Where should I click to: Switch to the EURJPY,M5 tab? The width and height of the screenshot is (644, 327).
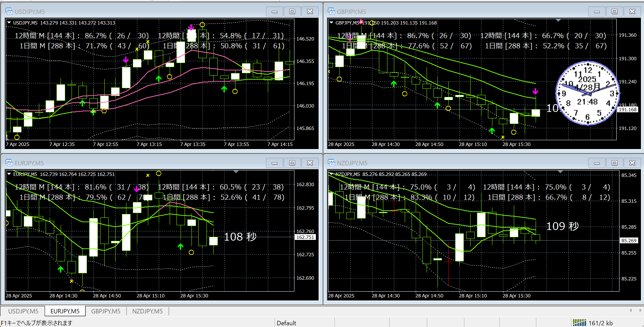(x=65, y=311)
